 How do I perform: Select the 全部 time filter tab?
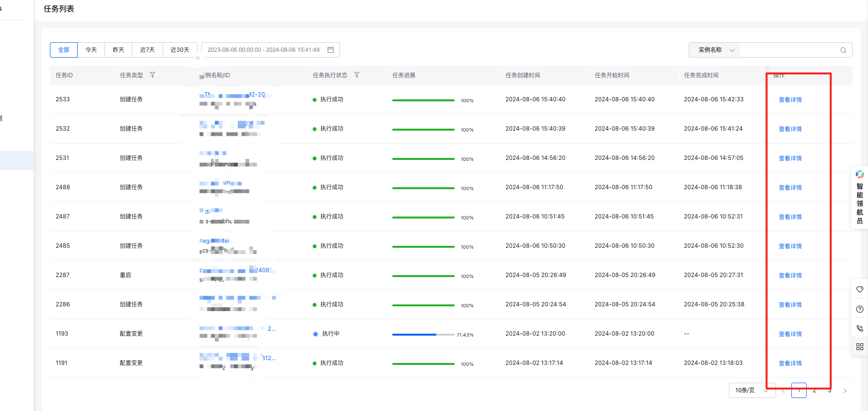(x=64, y=50)
